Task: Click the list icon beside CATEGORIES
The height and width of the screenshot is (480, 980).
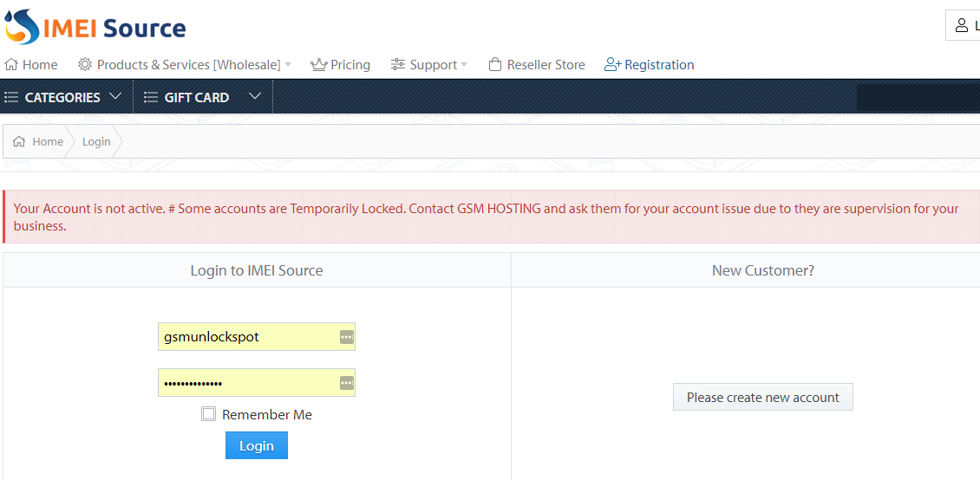Action: pos(11,97)
